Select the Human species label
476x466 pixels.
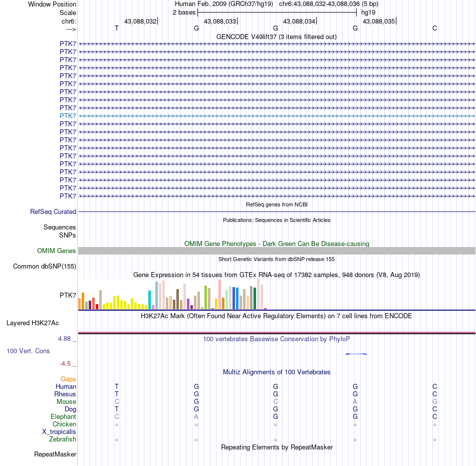(66, 386)
